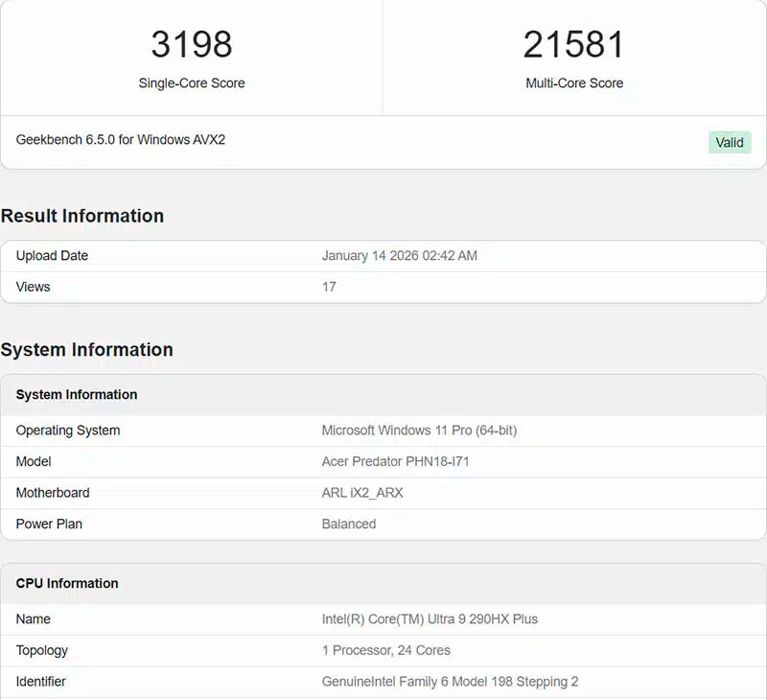767x700 pixels.
Task: Click the Upload Date row
Action: (x=51, y=255)
